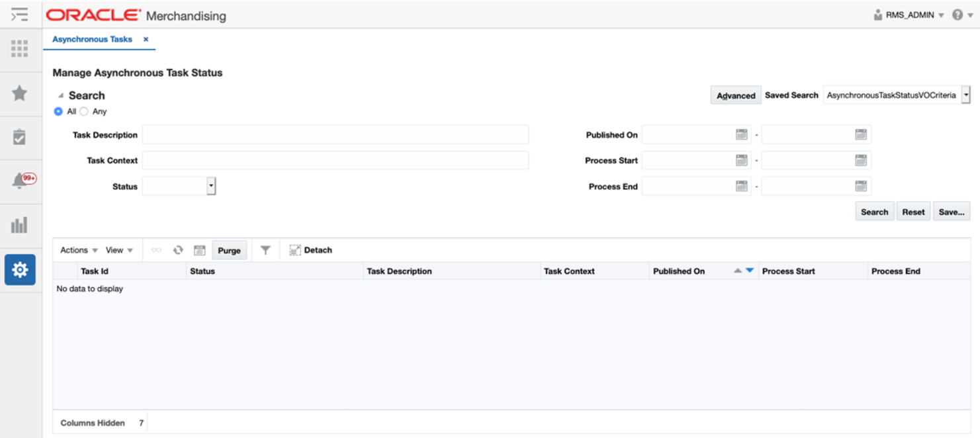Open the application grid icon in sidebar
The height and width of the screenshot is (438, 980).
(20, 49)
